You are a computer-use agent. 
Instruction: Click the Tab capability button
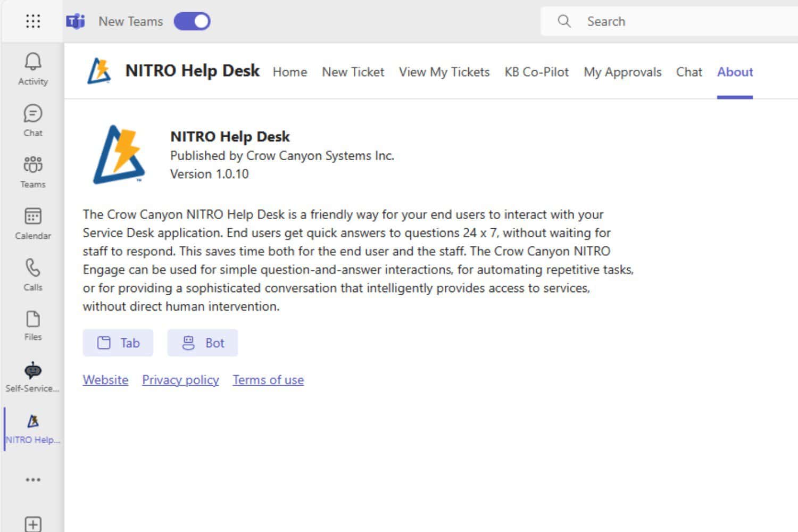click(x=118, y=343)
